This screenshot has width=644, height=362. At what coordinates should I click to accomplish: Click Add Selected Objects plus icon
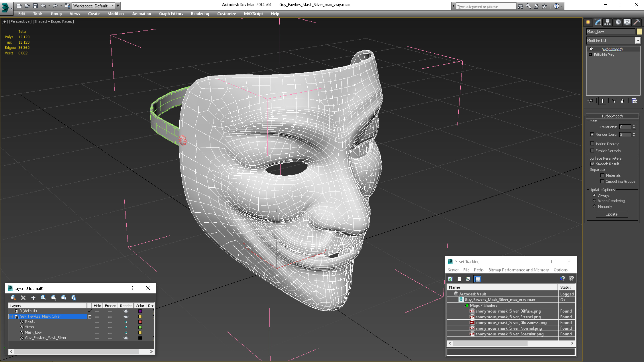[33, 298]
